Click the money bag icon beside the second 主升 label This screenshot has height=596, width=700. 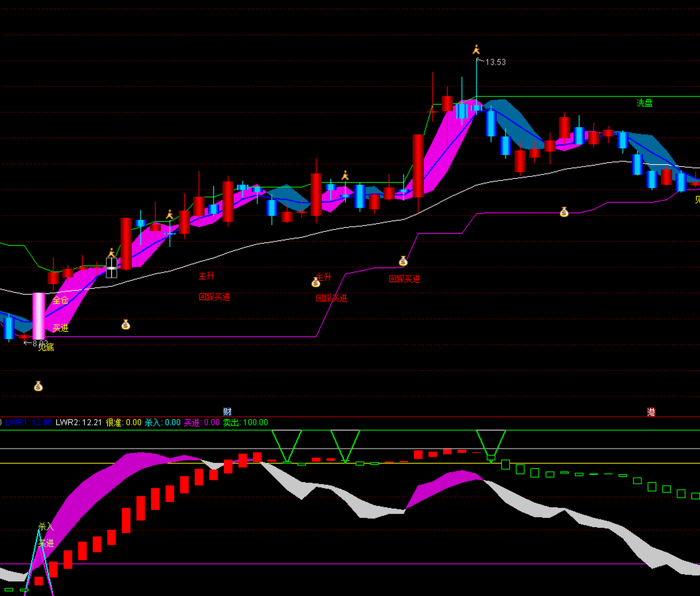click(316, 282)
